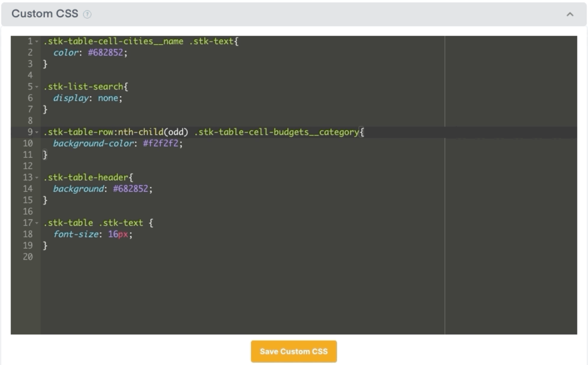Collapse the Custom CSS panel with chevron
588x365 pixels.
tap(570, 14)
